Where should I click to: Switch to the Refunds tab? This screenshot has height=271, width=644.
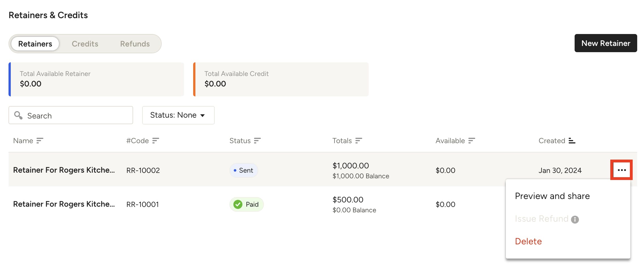pyautogui.click(x=135, y=44)
